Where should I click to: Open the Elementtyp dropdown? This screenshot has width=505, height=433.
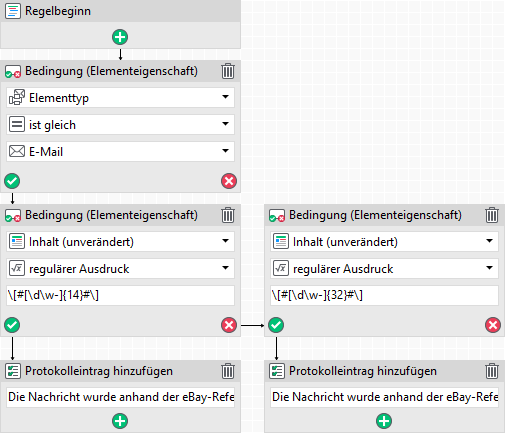[120, 98]
